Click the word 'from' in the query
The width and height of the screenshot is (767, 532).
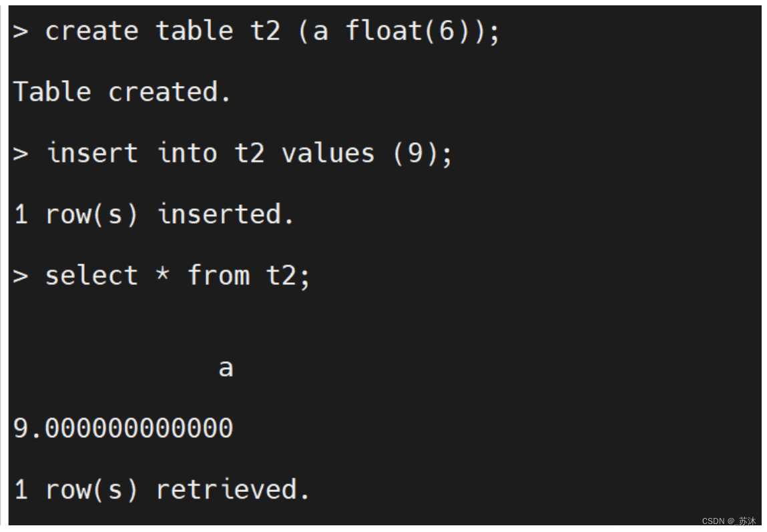219,275
